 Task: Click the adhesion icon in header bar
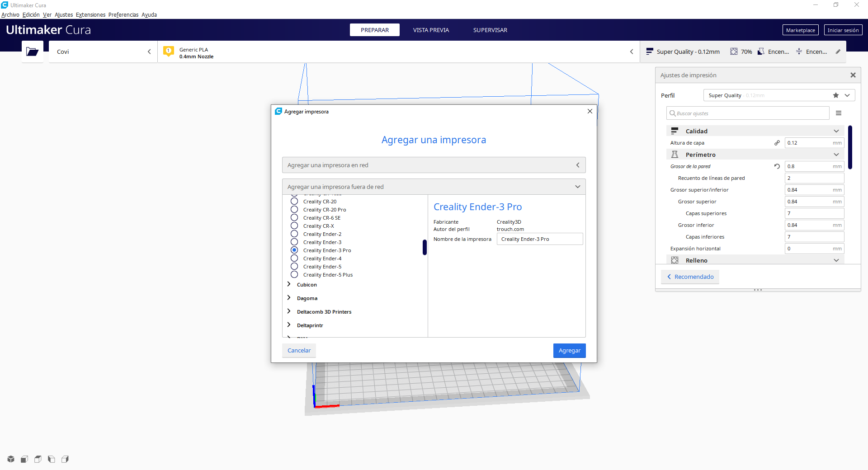click(799, 52)
